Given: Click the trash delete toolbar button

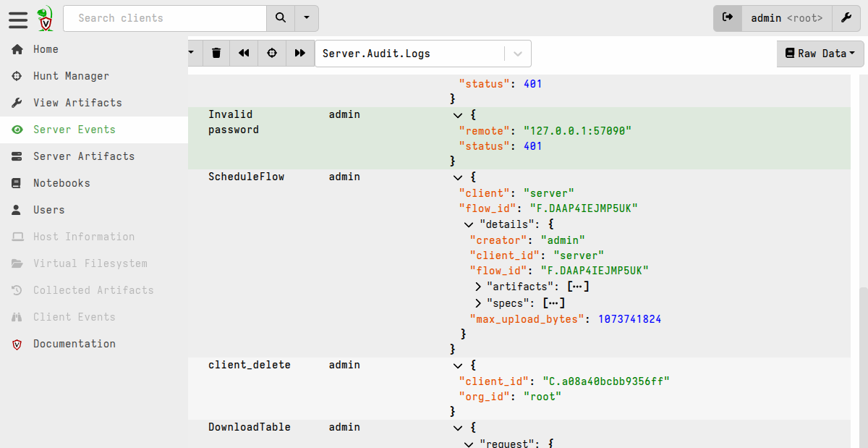Looking at the screenshot, I should (216, 53).
